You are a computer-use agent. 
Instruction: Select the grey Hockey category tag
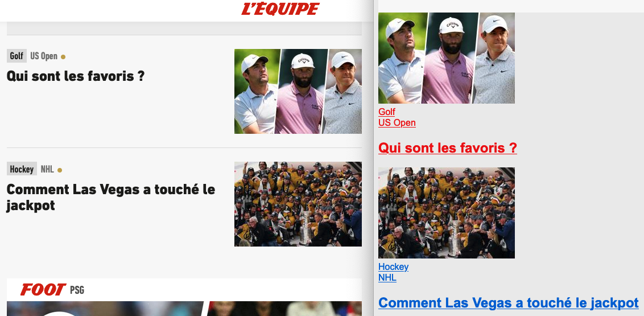[x=22, y=169]
